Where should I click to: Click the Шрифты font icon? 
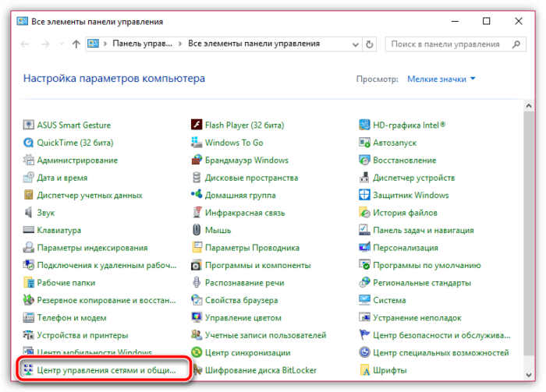(x=364, y=370)
